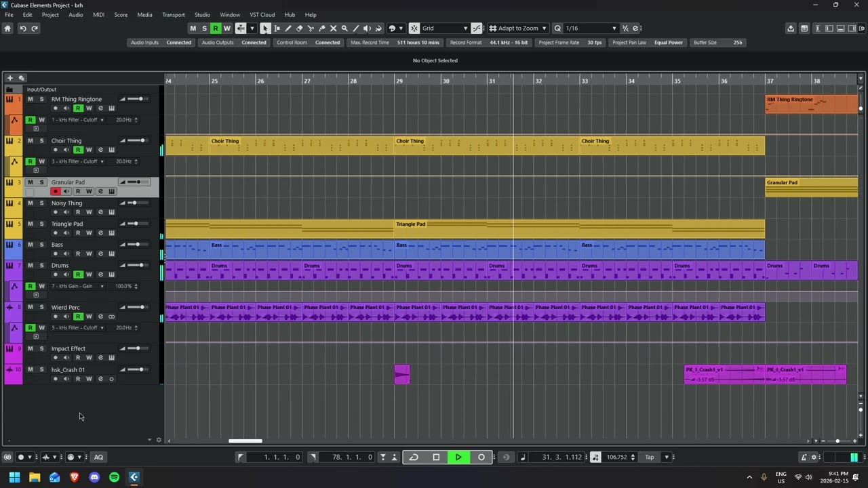Click the tempo value 106.752 field
The height and width of the screenshot is (488, 868).
click(x=616, y=457)
